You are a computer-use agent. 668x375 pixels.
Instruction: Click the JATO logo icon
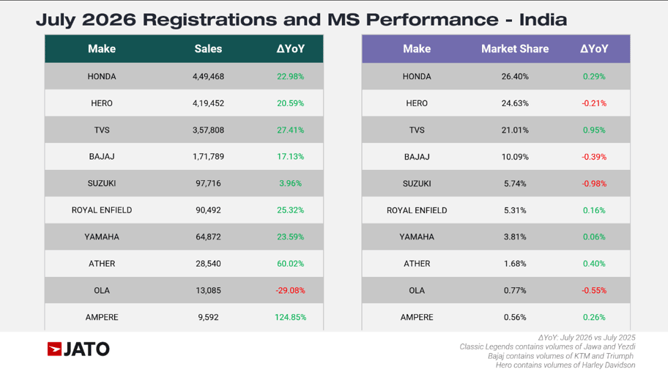coord(78,349)
